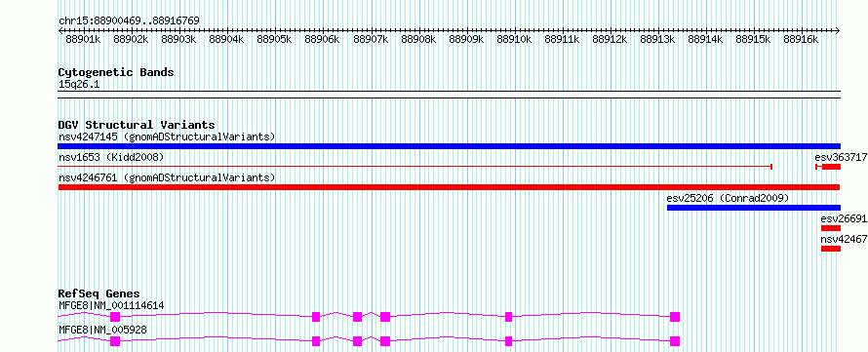Select first exon of NM_005928 near 88902k
The height and width of the screenshot is (352, 868).
tap(115, 341)
